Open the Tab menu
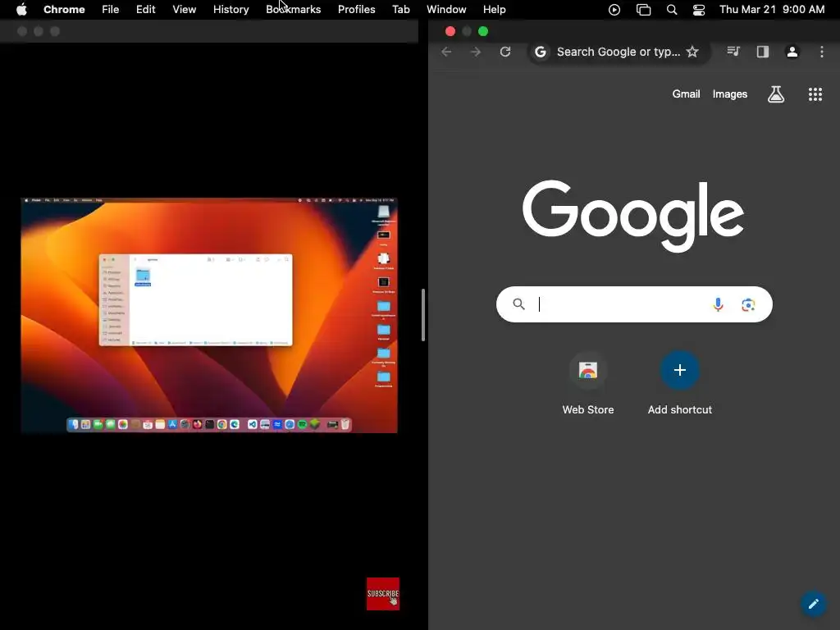This screenshot has width=840, height=630. (400, 9)
